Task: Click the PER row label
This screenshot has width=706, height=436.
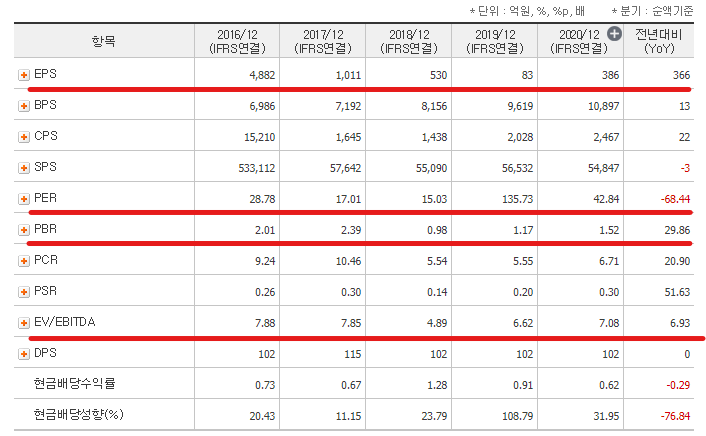Action: 45,198
